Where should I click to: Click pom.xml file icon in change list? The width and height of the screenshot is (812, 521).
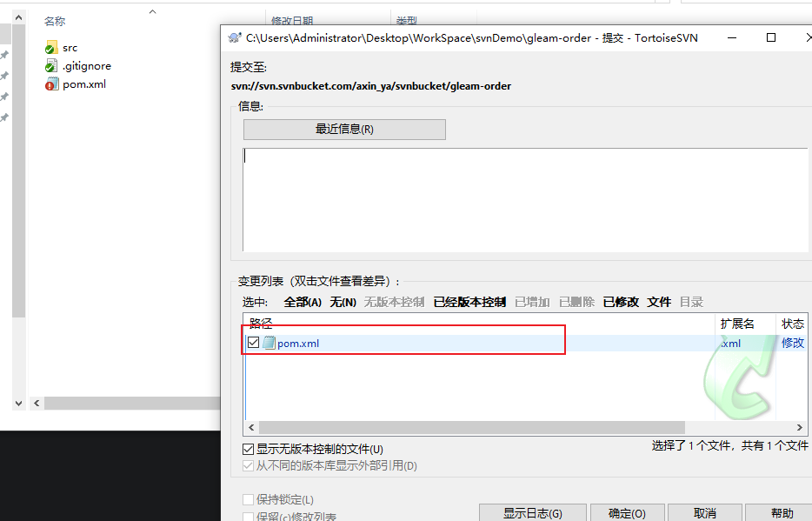pyautogui.click(x=269, y=343)
